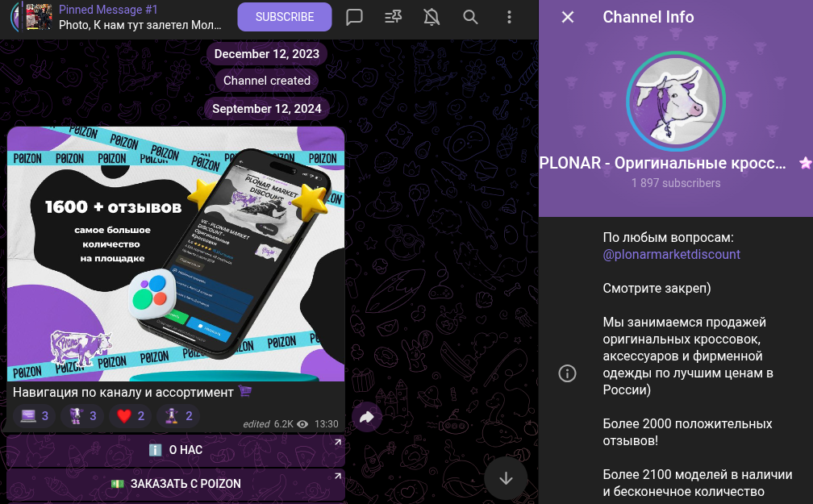Click the forward arrow next to the post
This screenshot has height=504, width=813.
click(366, 417)
